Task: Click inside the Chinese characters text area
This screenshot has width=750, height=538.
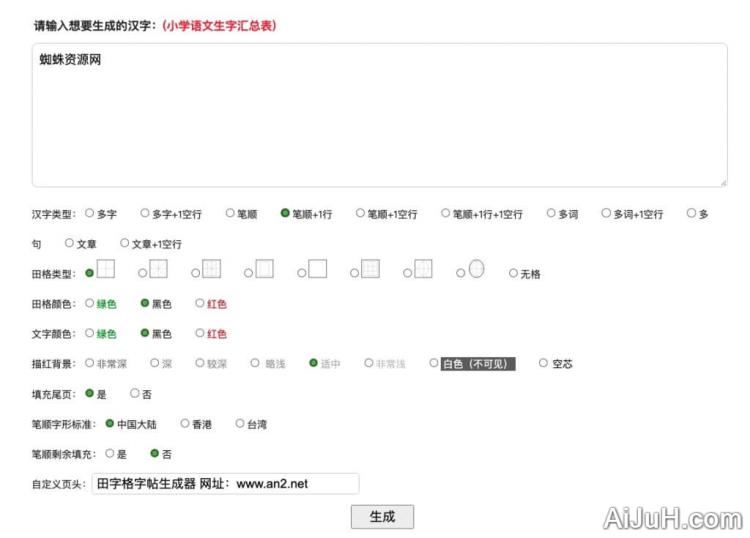Action: [x=379, y=115]
